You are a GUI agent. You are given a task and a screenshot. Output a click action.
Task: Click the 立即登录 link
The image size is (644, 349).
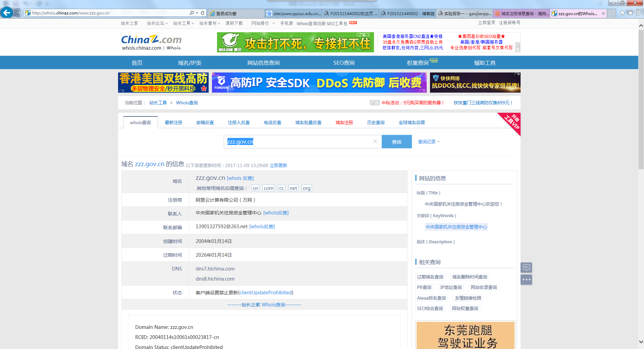click(487, 22)
